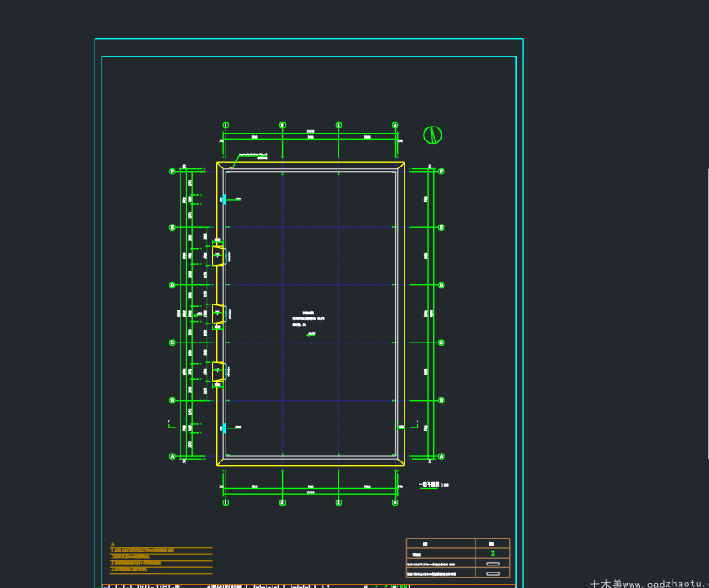Select axis bubble A left of the plan

(173, 456)
